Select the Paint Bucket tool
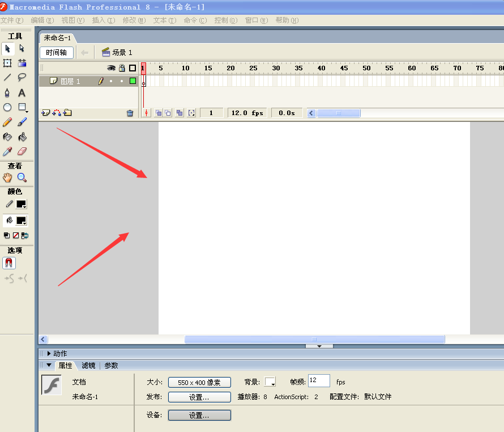504x432 pixels. coord(22,137)
